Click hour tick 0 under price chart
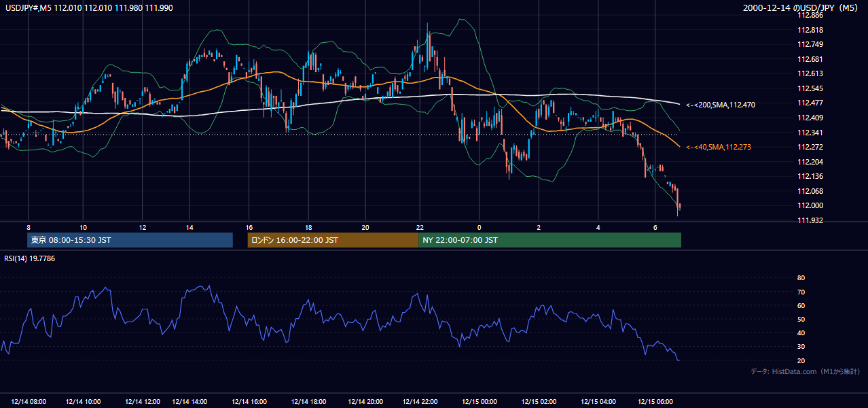 tap(480, 227)
